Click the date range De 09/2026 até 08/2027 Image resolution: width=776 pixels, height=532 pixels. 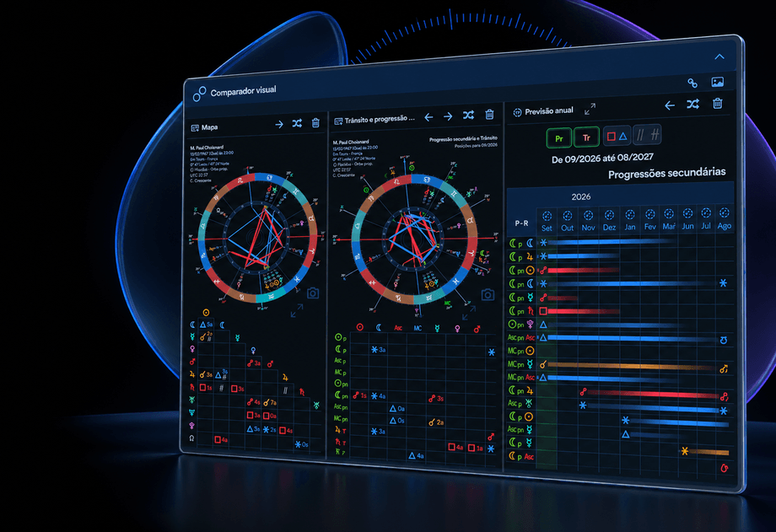tap(602, 159)
